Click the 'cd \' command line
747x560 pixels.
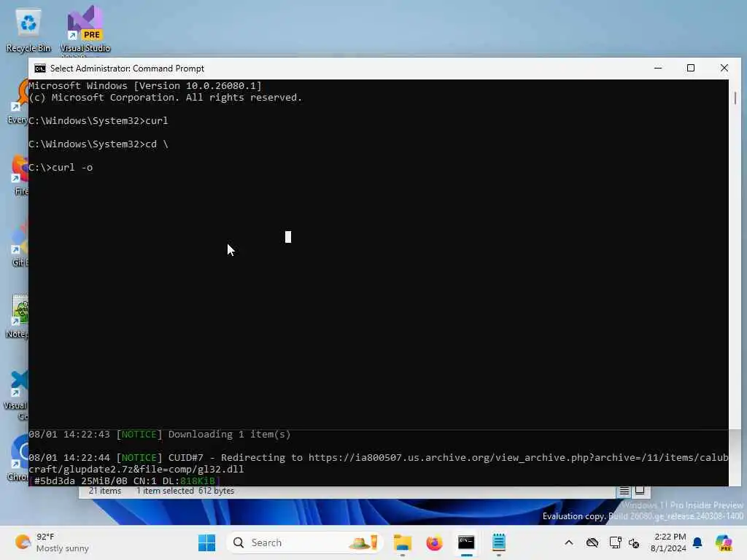[x=98, y=144]
